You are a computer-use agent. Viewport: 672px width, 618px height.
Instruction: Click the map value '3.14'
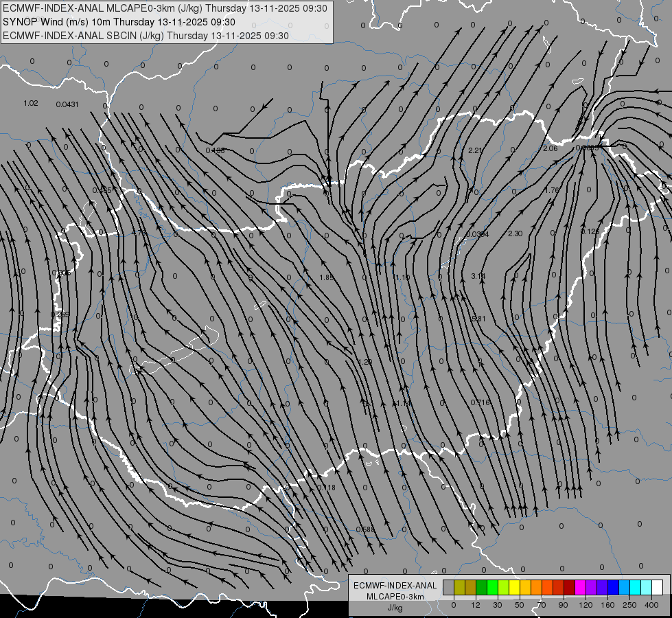(x=478, y=276)
